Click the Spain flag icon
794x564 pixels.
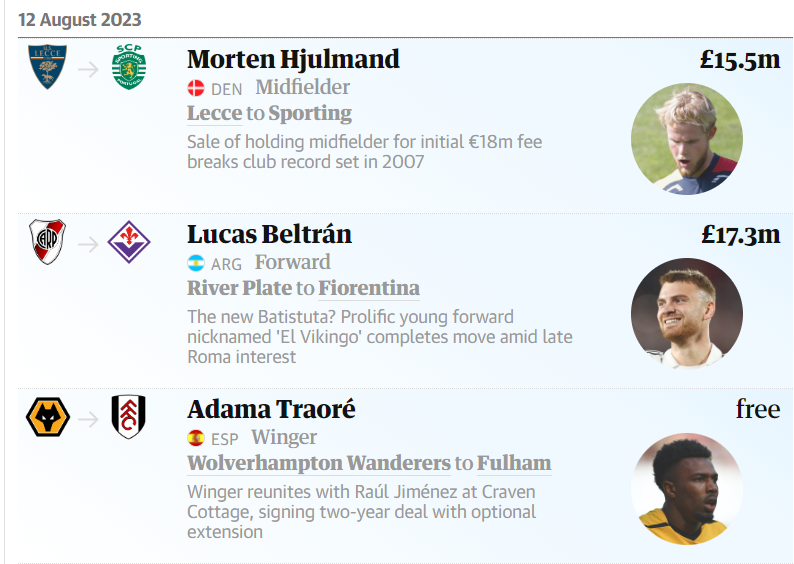click(x=196, y=438)
